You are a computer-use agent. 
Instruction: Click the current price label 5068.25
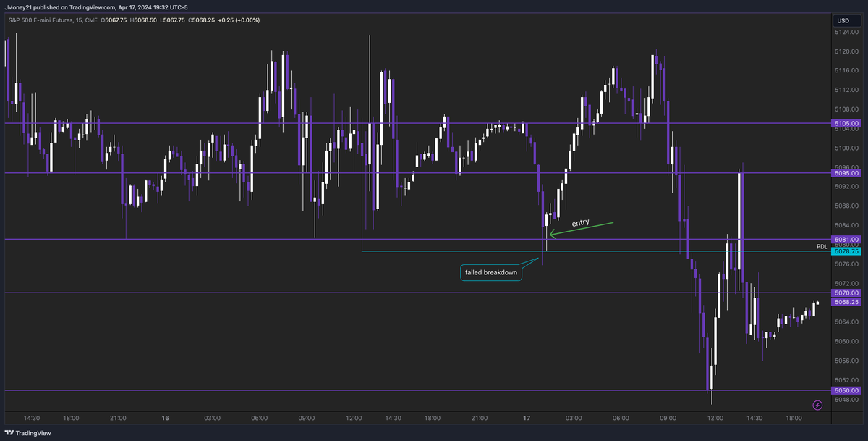click(846, 302)
